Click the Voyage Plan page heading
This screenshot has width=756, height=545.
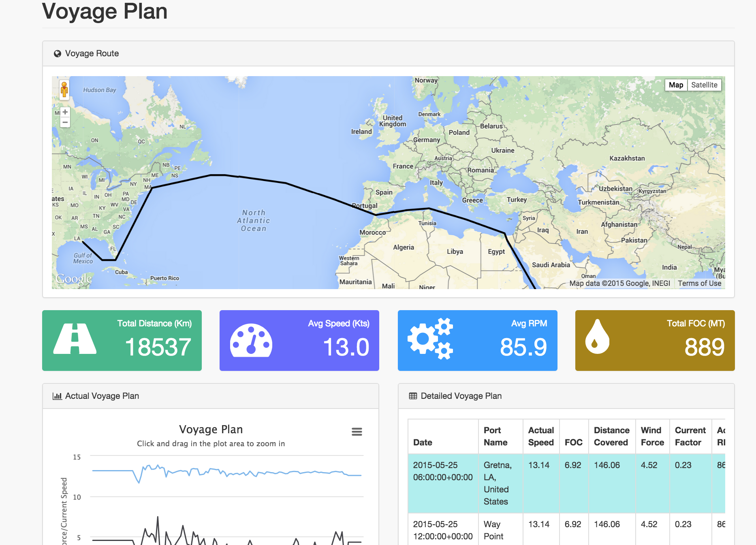105,11
